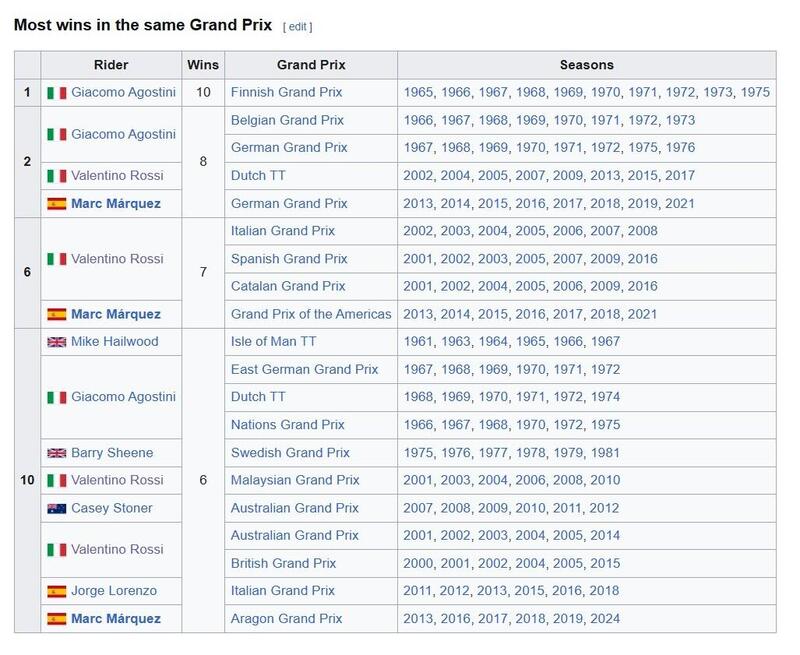Open the Casey Stoner rider page
The width and height of the screenshot is (800, 655).
coord(111,508)
